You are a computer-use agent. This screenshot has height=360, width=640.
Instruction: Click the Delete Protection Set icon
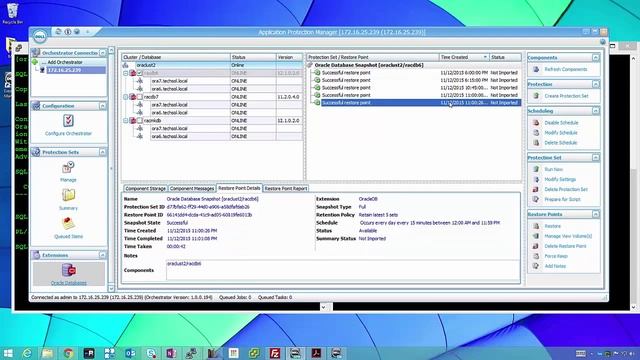pyautogui.click(x=536, y=189)
